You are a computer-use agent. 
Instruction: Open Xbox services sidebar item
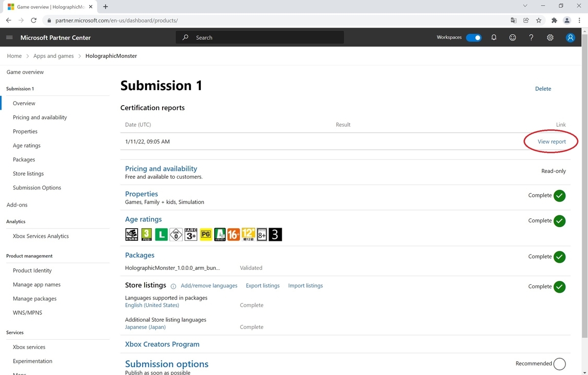[x=29, y=347]
